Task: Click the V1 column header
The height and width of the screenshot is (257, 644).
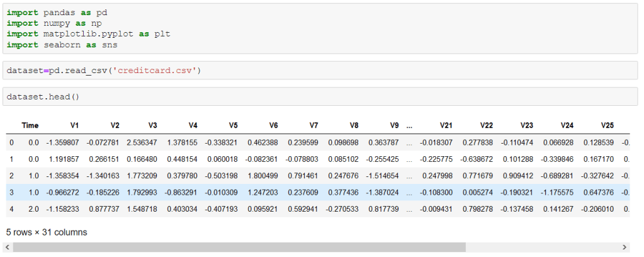Action: [74, 126]
